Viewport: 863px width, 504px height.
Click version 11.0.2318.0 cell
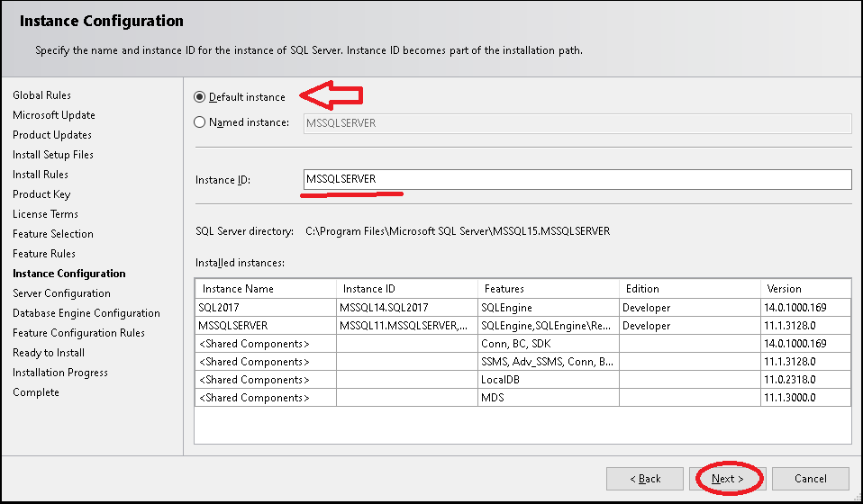(806, 380)
